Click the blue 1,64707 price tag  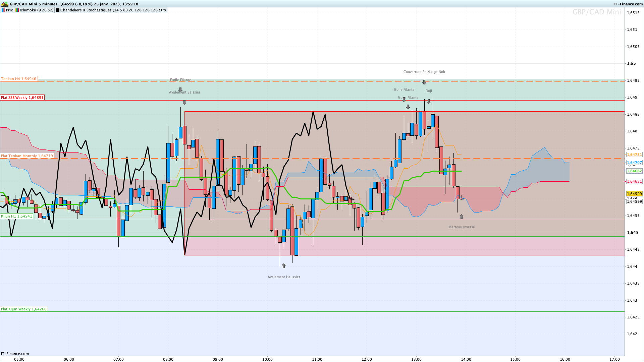[x=634, y=163]
